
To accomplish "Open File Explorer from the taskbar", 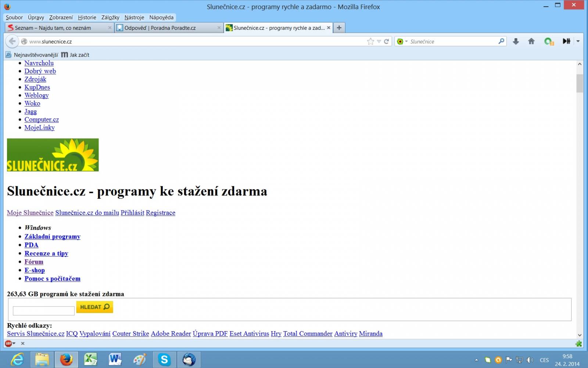I will [x=42, y=359].
